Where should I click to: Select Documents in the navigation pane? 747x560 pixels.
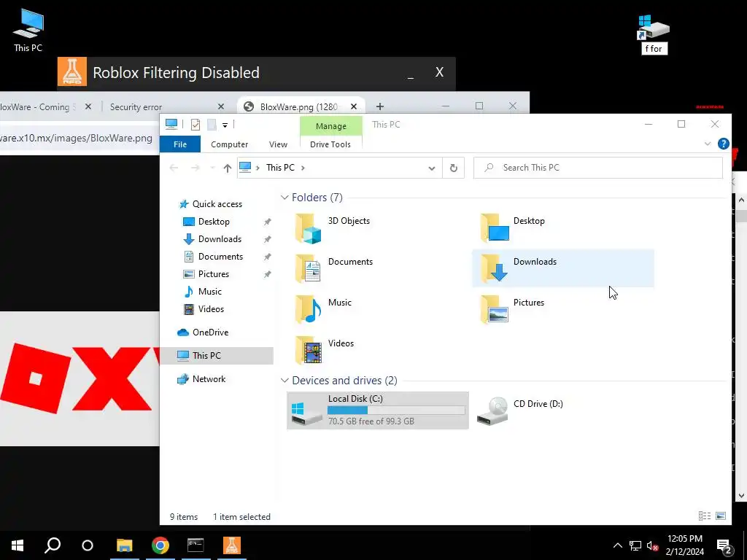pyautogui.click(x=220, y=257)
